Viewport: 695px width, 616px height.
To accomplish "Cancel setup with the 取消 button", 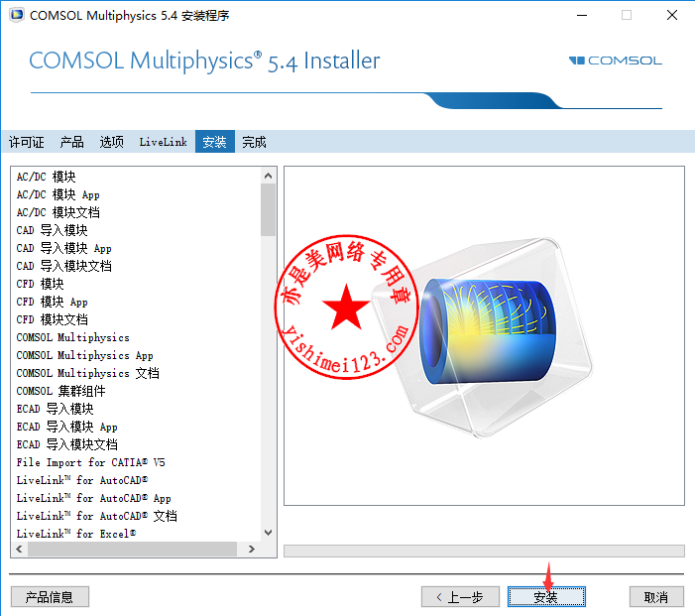I will [x=656, y=597].
